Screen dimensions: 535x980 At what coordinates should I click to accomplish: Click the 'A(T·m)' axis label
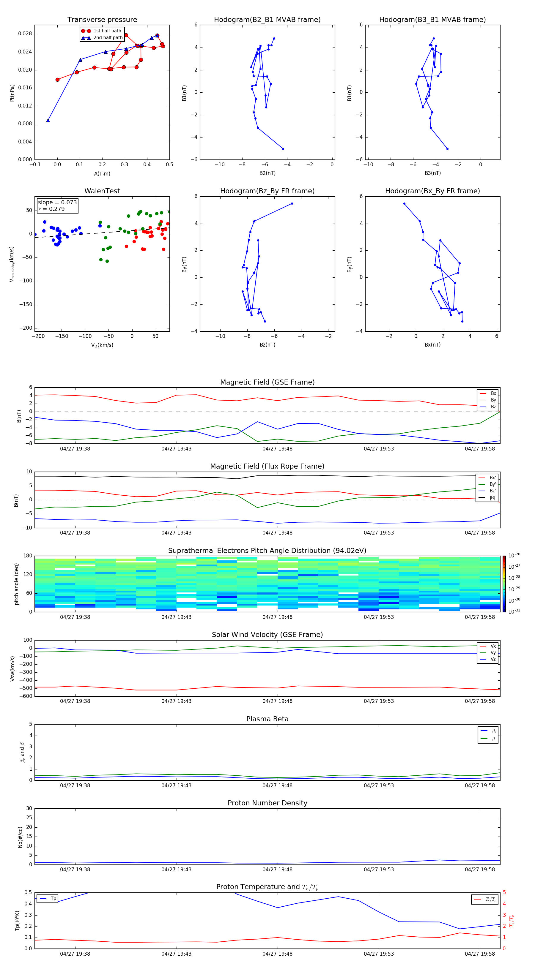[x=102, y=173]
